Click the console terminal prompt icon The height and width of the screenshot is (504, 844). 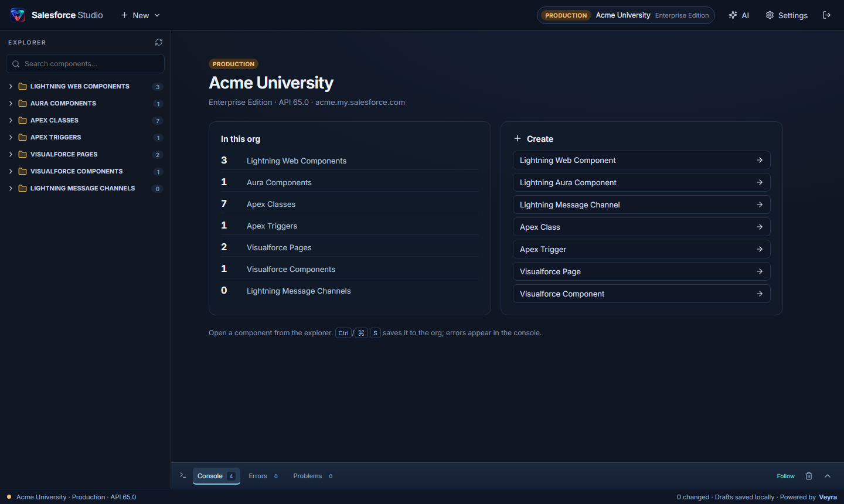(x=183, y=475)
